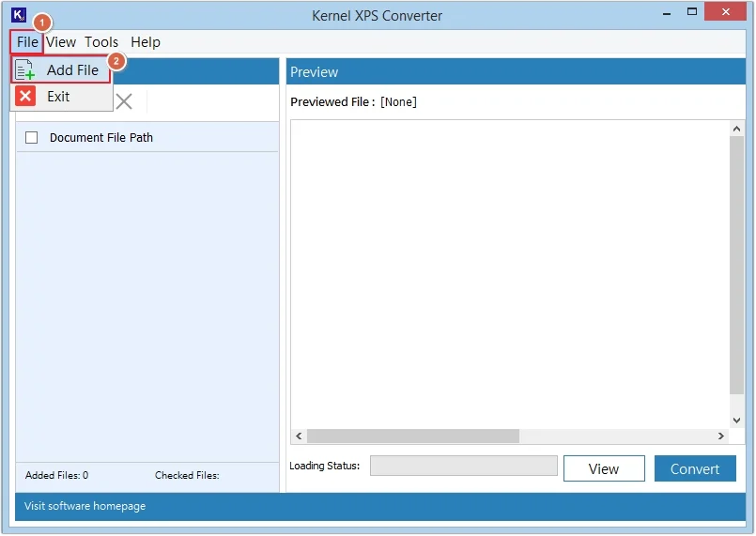
Task: Open the File menu
Action: tap(27, 42)
